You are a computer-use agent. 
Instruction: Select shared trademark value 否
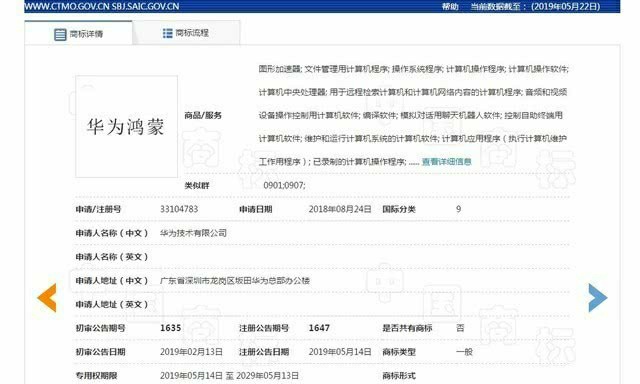click(x=460, y=328)
